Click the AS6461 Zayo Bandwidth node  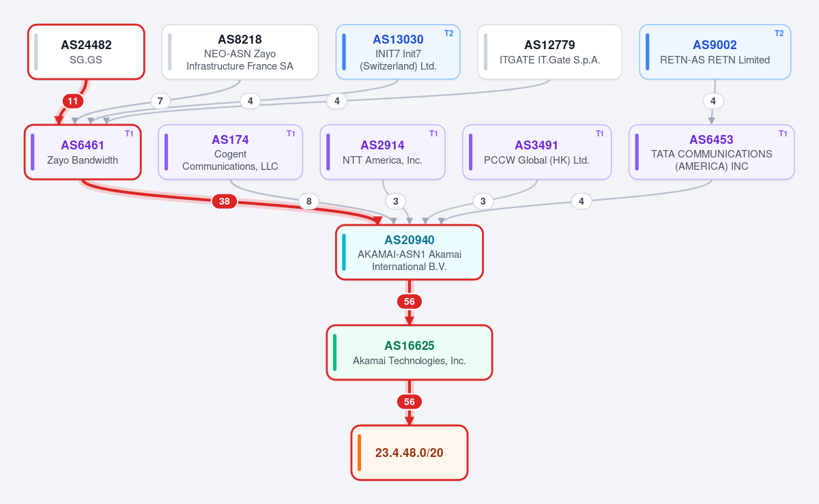coord(83,152)
